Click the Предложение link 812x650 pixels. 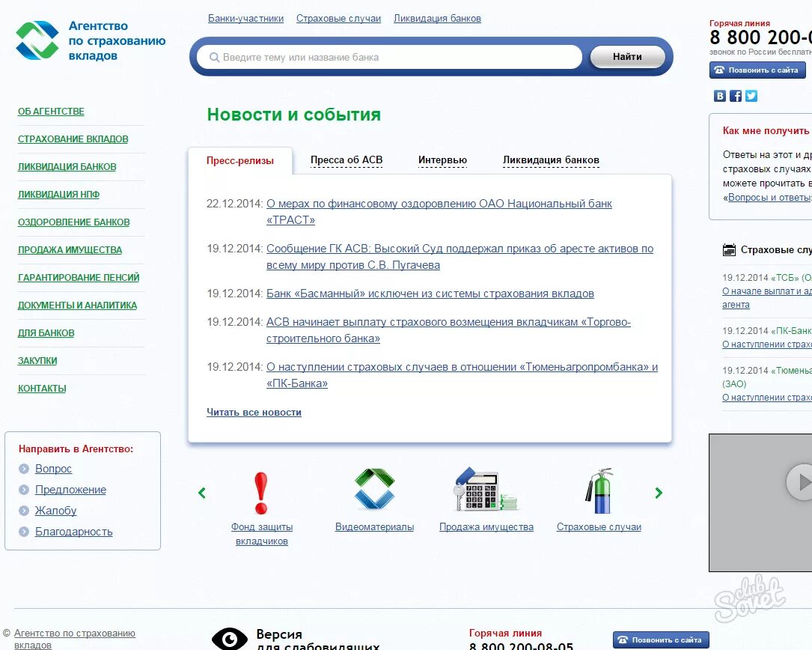tap(70, 490)
